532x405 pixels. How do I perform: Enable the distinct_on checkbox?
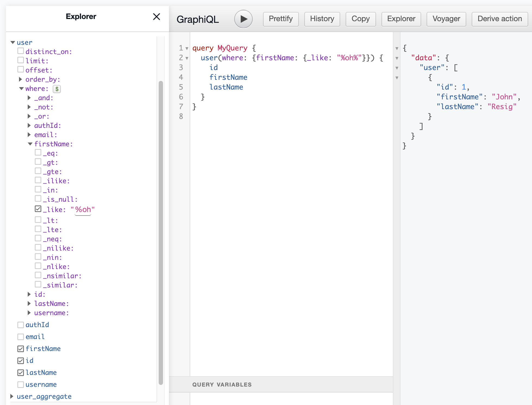21,51
